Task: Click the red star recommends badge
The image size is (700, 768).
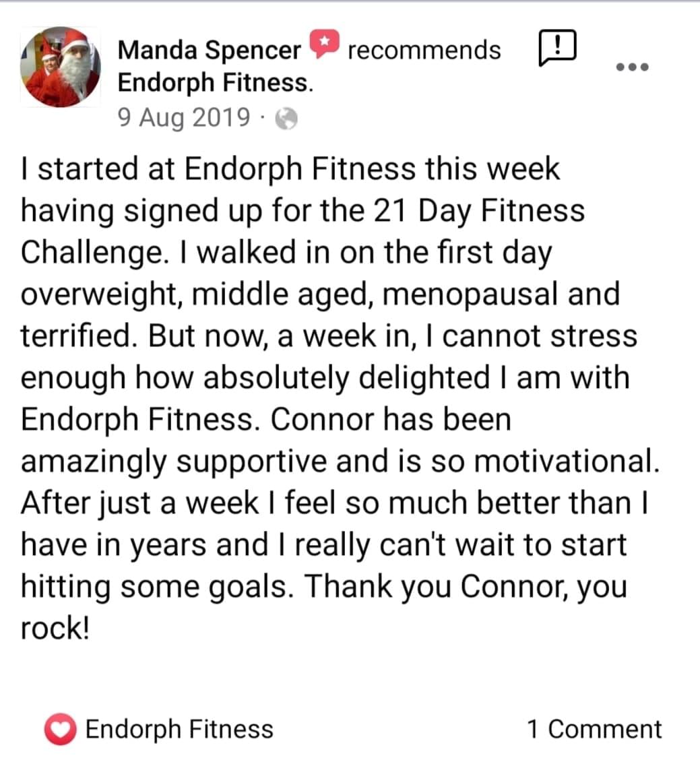Action: coord(324,44)
